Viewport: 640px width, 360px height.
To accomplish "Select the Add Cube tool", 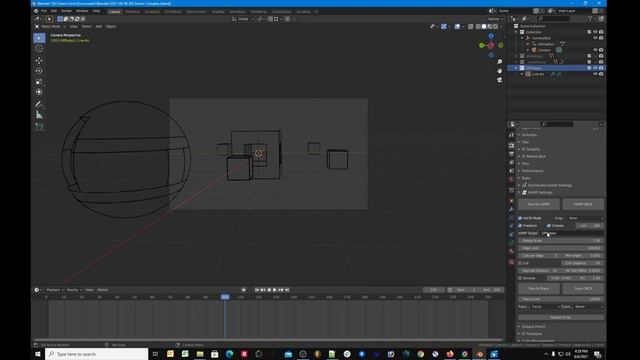I will 39,127.
